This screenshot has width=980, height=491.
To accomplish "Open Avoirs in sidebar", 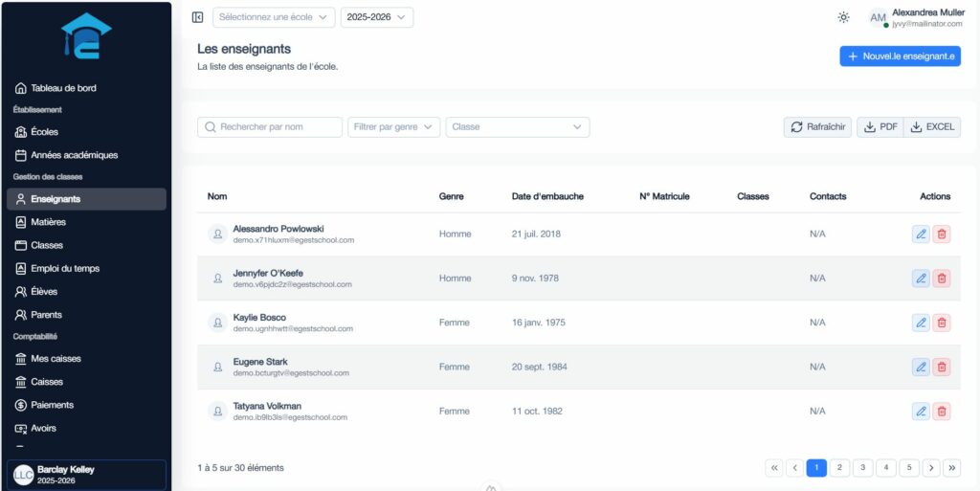I will tap(86, 429).
